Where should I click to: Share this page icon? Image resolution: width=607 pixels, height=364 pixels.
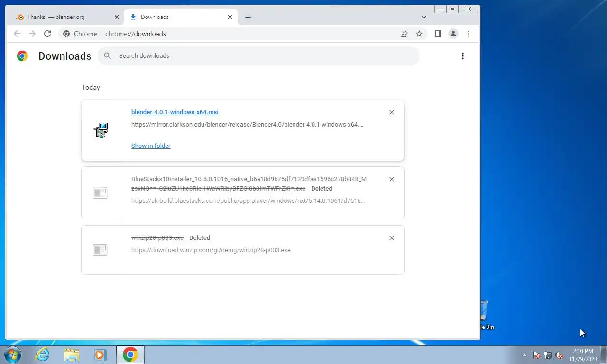point(404,34)
